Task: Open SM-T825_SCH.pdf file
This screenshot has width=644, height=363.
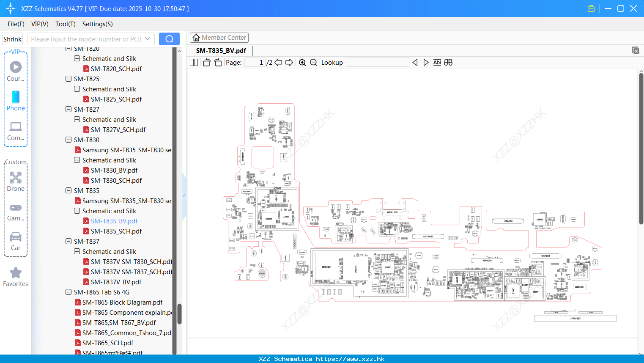Action: [x=116, y=99]
